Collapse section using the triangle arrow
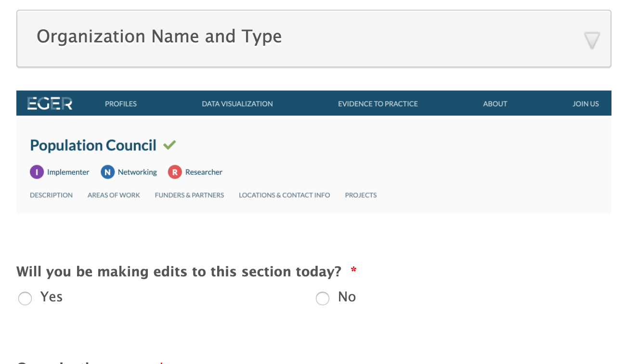Viewport: 624px width, 364px height. pos(592,40)
